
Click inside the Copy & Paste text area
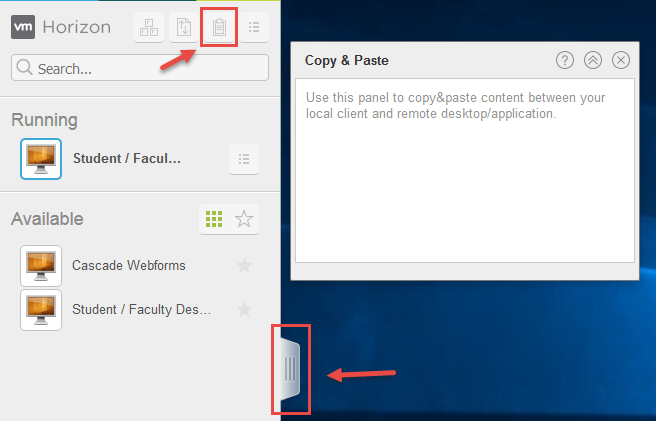465,170
